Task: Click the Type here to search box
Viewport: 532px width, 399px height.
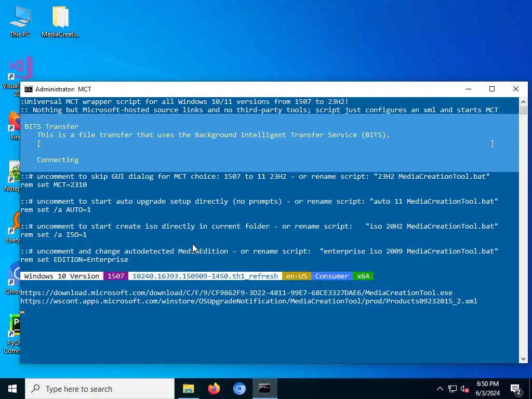Action: (100, 389)
